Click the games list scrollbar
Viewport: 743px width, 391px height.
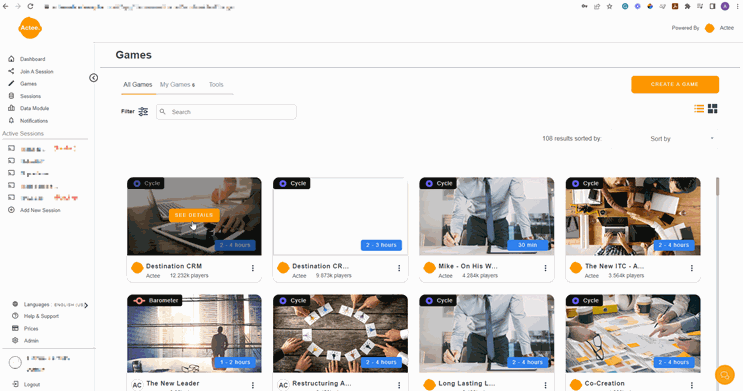[717, 186]
